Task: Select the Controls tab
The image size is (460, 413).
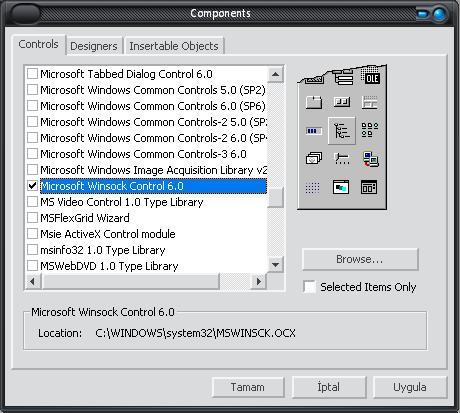Action: 38,44
